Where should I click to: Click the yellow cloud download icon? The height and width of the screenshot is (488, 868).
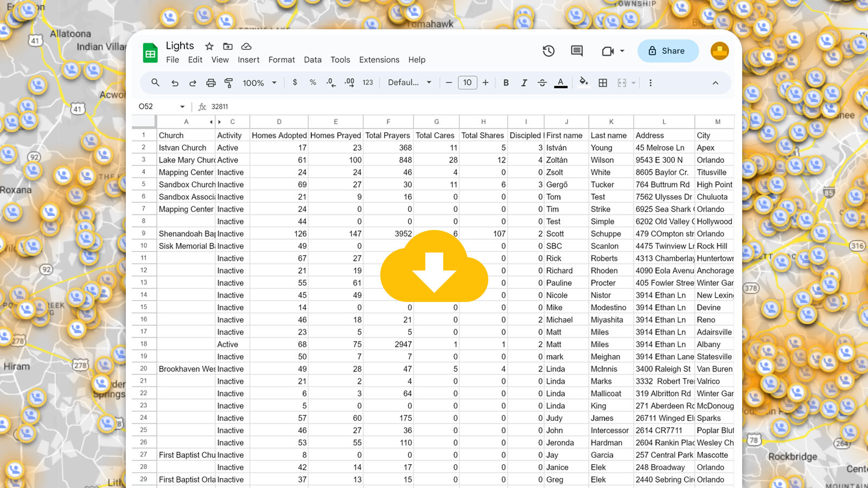pos(434,267)
